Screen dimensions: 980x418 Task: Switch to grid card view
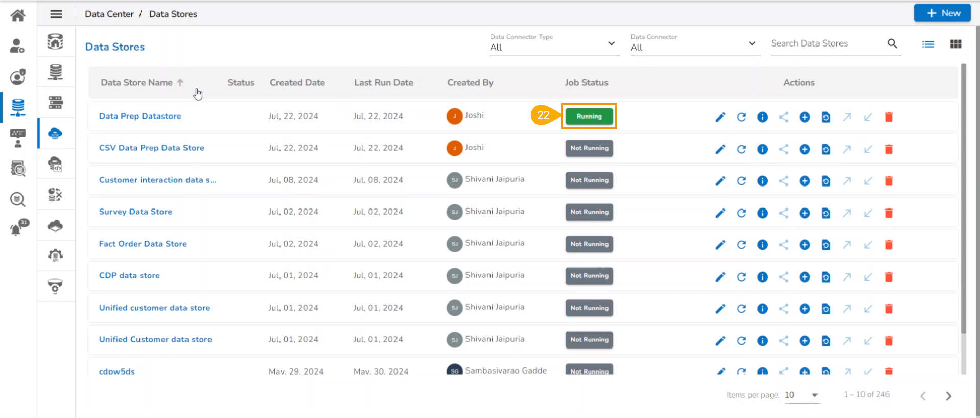[x=955, y=44]
